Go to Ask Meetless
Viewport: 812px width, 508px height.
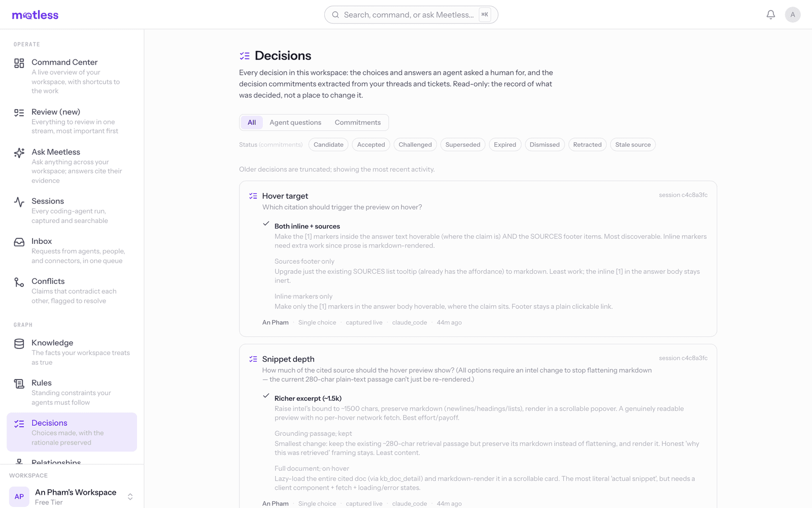72,166
